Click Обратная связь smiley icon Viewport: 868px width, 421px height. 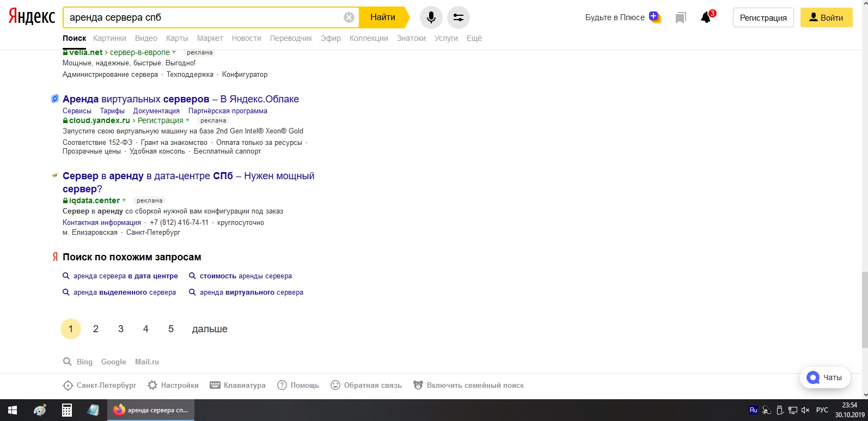[x=335, y=385]
